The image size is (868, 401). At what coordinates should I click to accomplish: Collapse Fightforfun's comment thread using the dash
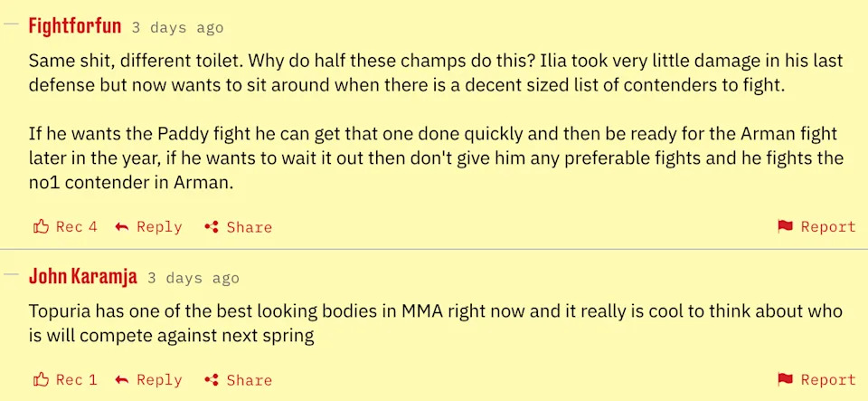tap(11, 24)
